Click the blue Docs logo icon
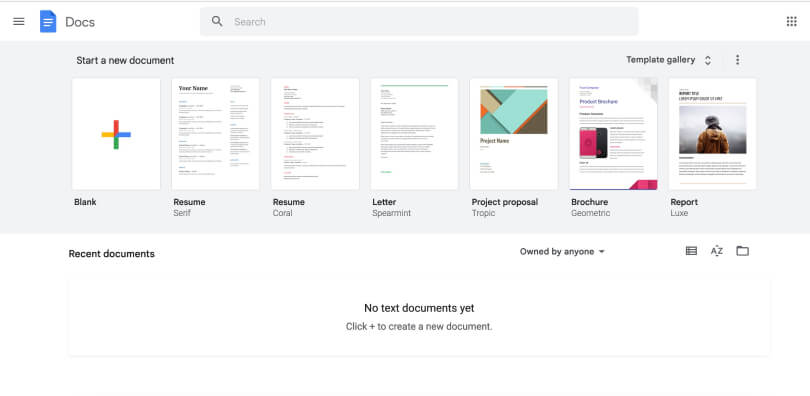The width and height of the screenshot is (810, 396). pos(48,22)
